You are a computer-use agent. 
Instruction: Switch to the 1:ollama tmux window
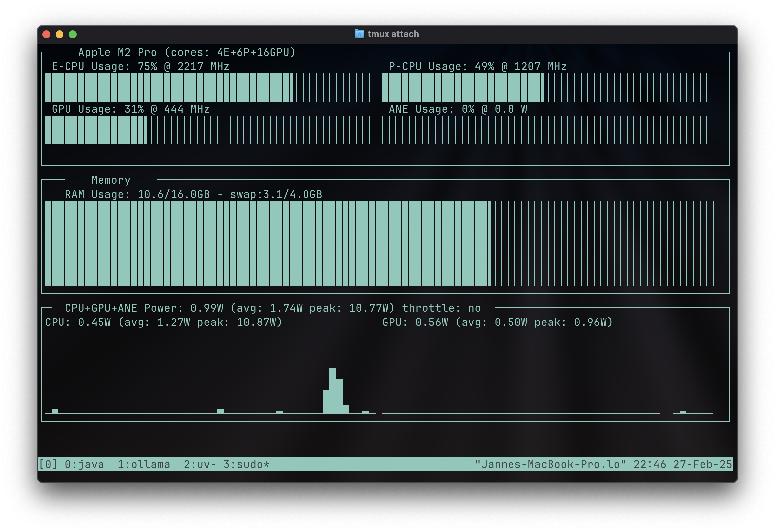[144, 464]
